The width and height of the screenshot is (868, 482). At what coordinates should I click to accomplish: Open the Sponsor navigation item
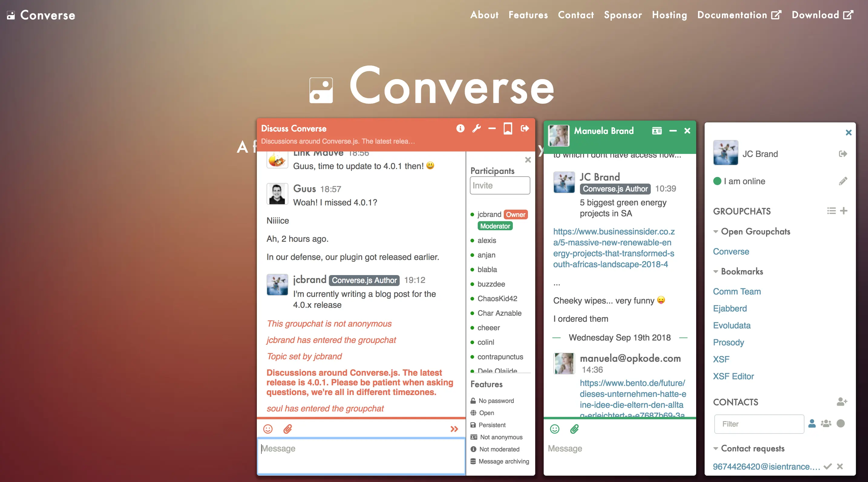(x=623, y=15)
